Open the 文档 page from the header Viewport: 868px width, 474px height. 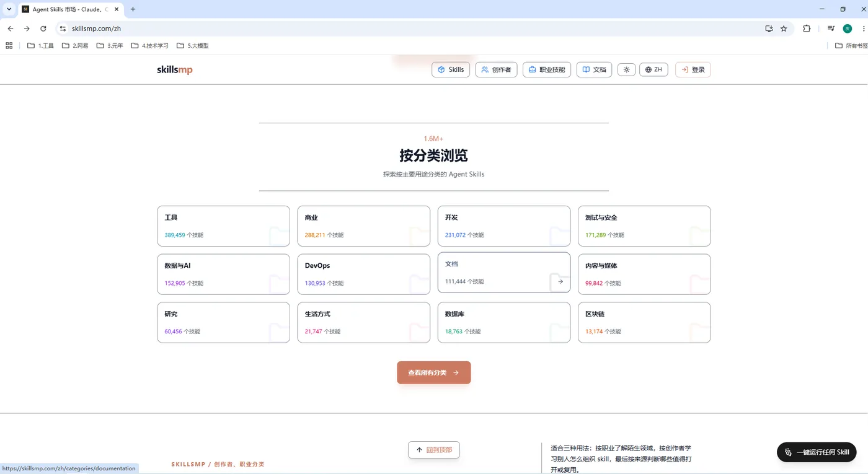click(x=594, y=70)
